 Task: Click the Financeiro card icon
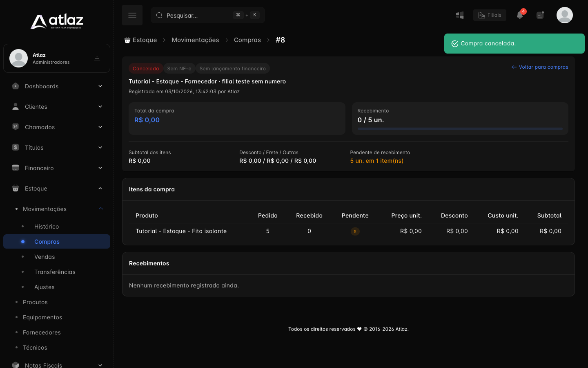[x=16, y=168]
